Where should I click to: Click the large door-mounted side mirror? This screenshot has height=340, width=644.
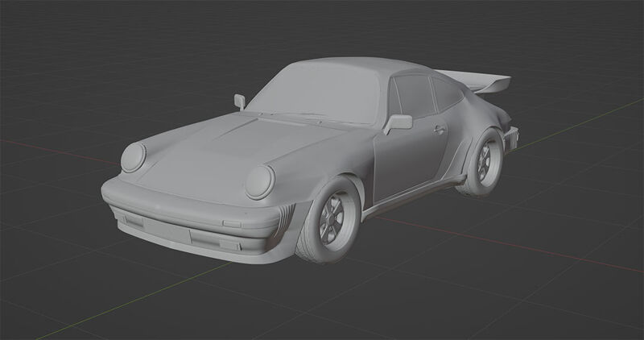(399, 122)
